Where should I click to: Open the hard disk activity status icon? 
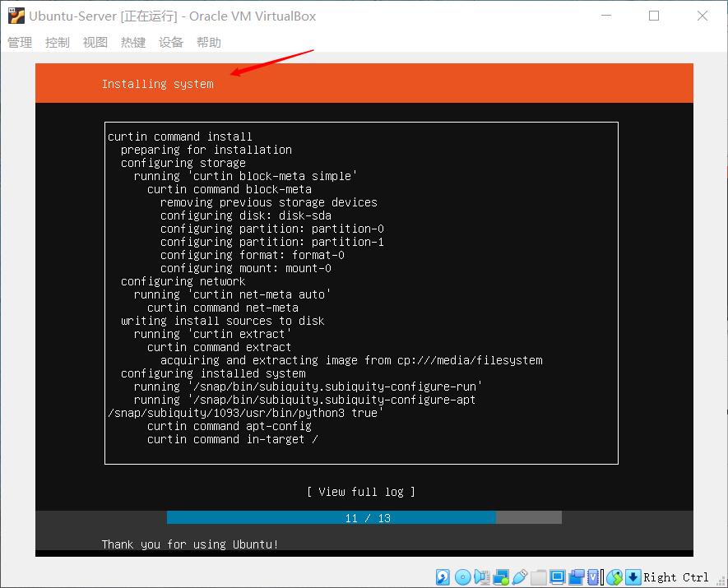tap(441, 576)
